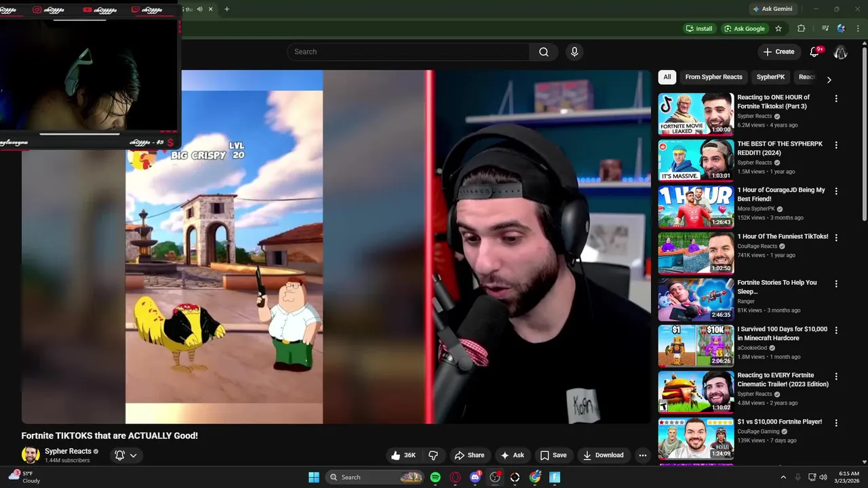Open the Sypher Reacts channel avatar

tap(31, 455)
